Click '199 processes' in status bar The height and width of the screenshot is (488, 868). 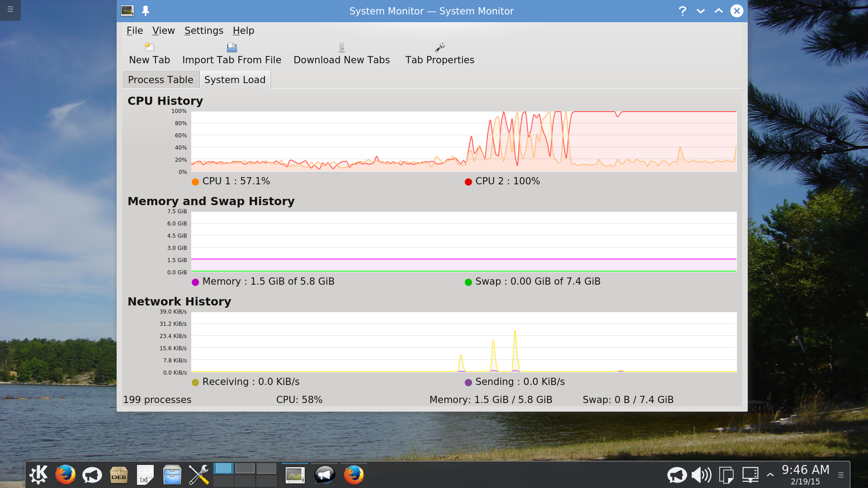point(157,399)
